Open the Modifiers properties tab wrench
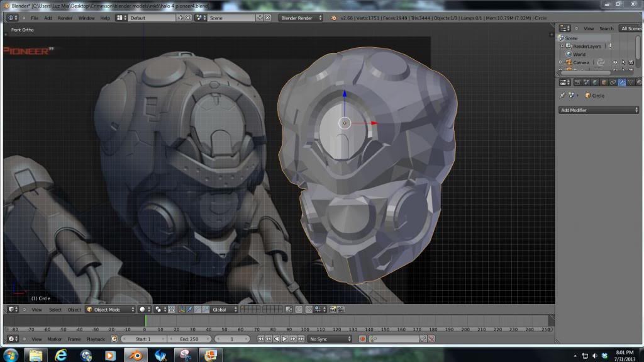644x362 pixels. click(622, 82)
